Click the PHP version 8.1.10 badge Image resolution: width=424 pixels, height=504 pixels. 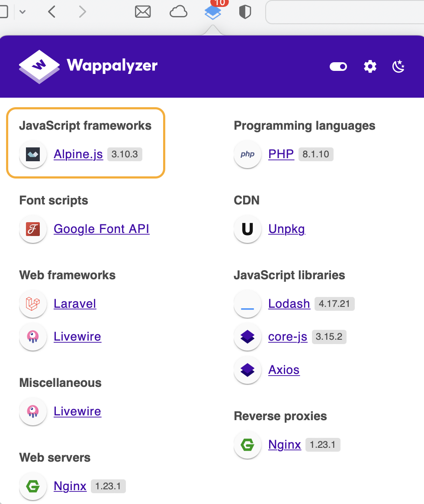point(315,154)
